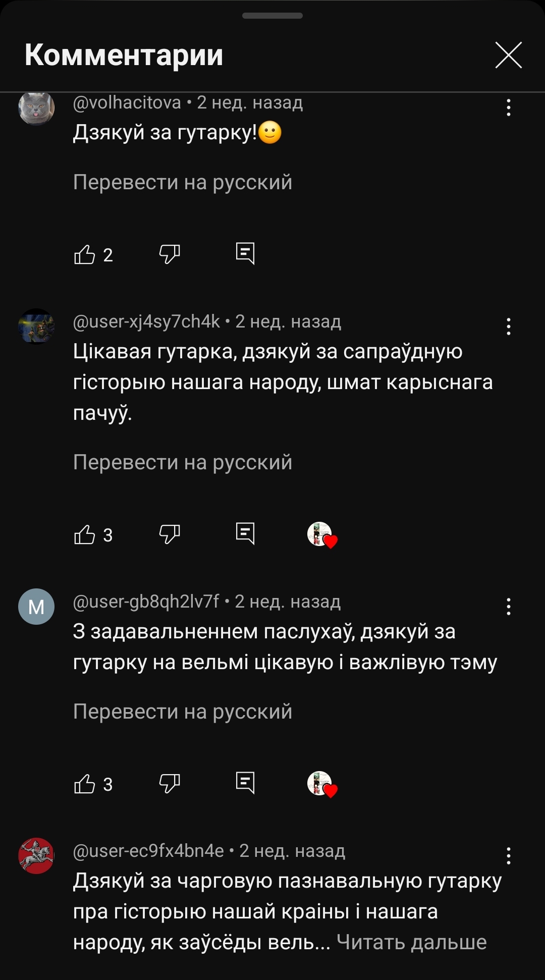Screen dimensions: 545x980
Task: Dislike the @user-xj4sy7ch4k comment
Action: click(x=170, y=534)
